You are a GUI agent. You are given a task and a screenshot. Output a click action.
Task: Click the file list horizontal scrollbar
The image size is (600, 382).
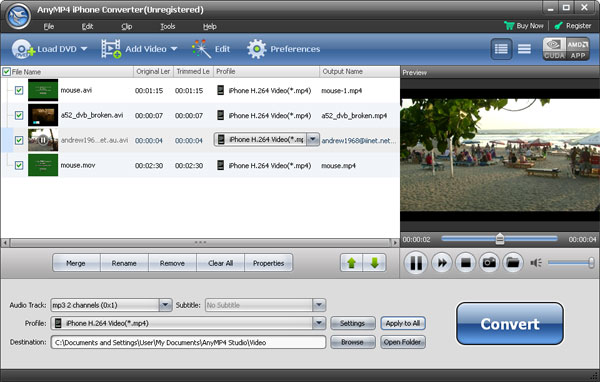point(200,243)
